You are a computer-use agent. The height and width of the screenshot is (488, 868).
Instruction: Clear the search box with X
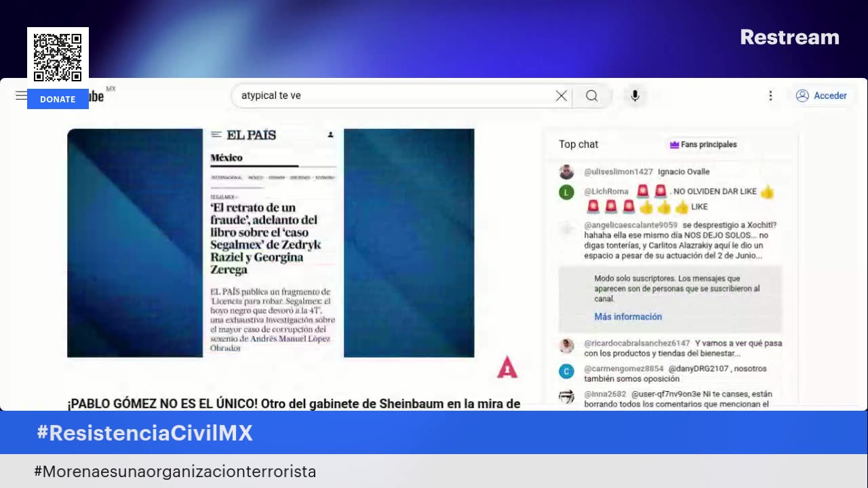tap(561, 96)
